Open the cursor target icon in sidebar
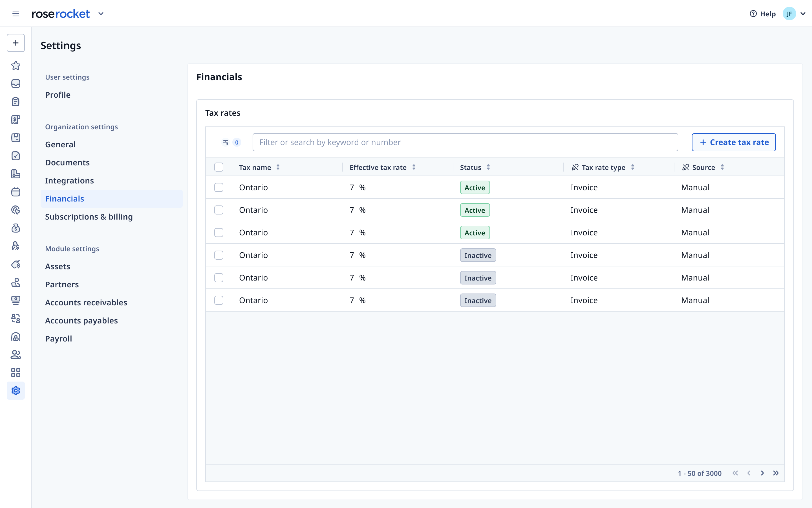 click(16, 210)
